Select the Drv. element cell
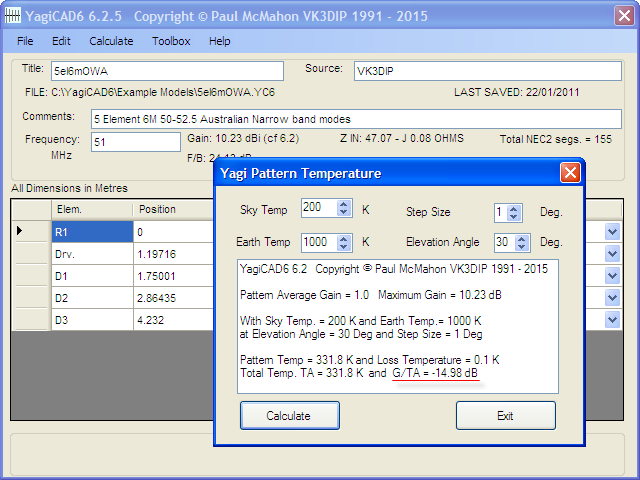 (93, 254)
